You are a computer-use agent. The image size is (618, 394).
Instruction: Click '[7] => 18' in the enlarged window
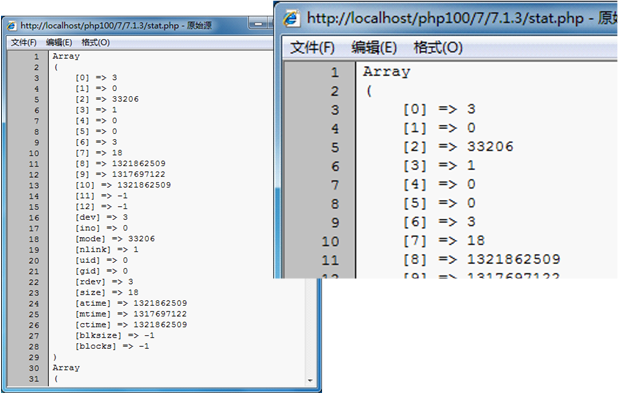point(444,241)
